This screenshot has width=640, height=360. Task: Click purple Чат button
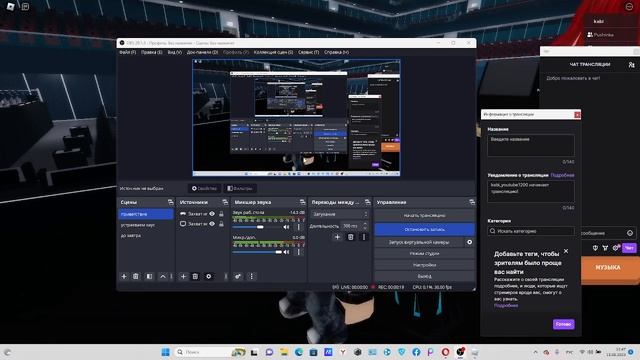[629, 248]
